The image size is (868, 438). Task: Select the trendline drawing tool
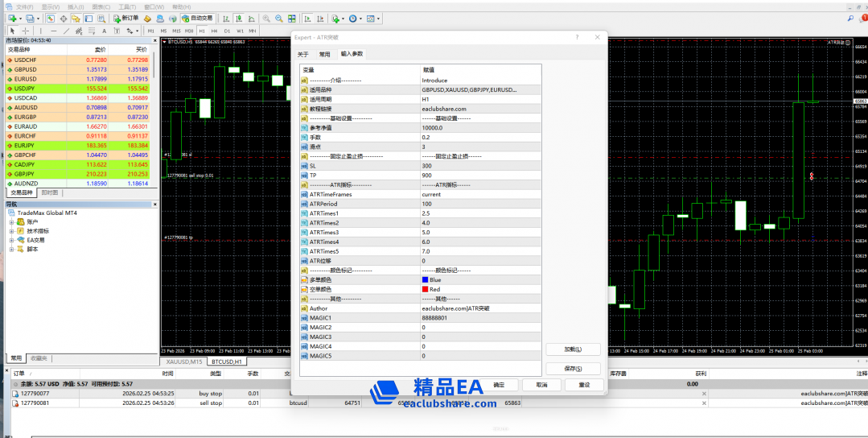65,31
